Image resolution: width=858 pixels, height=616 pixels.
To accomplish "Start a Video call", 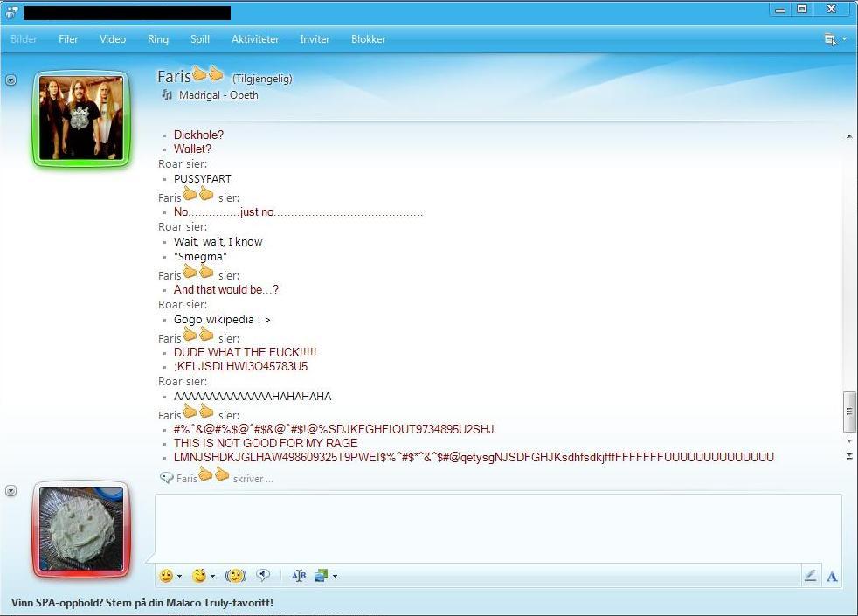I will tap(113, 39).
